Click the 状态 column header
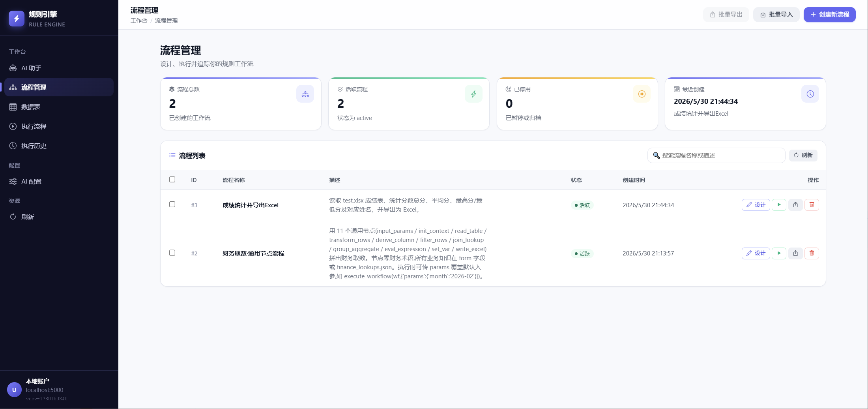The image size is (868, 409). (x=576, y=180)
